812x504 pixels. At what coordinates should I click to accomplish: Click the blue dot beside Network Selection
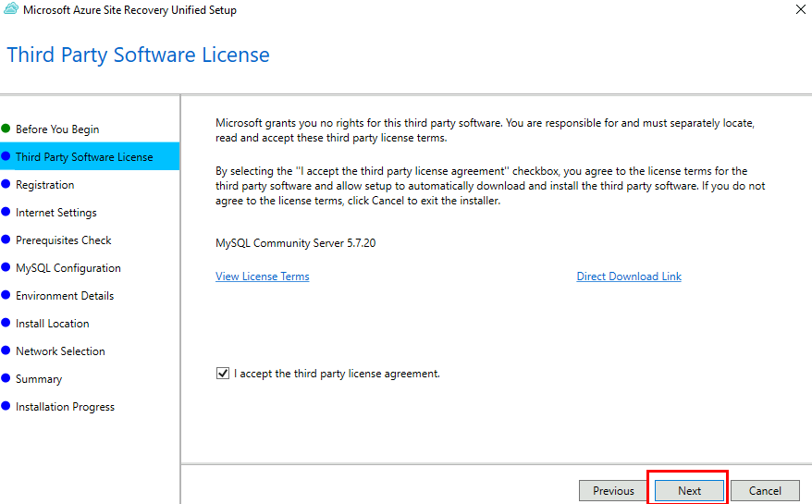coord(6,350)
